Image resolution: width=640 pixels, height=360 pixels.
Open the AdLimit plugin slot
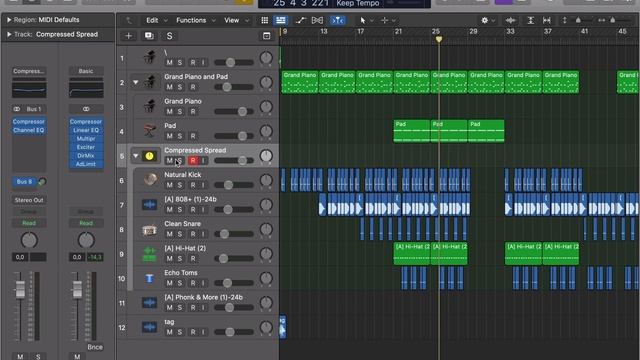point(86,164)
